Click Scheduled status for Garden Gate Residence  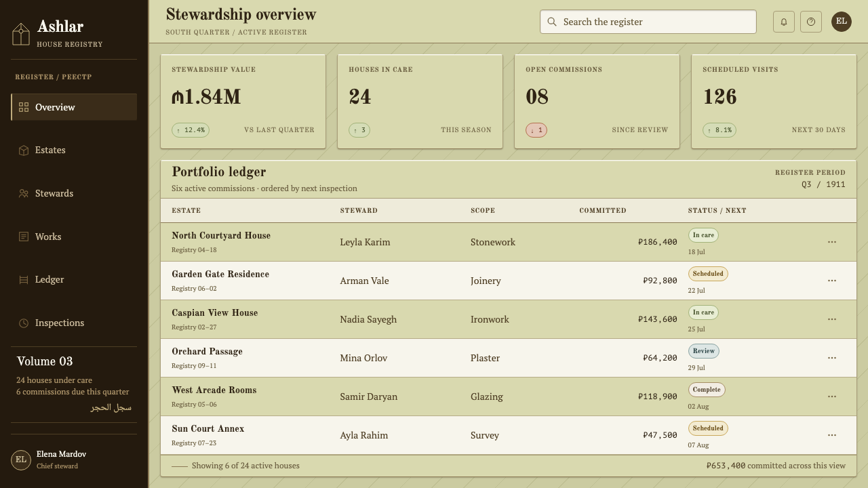click(708, 274)
